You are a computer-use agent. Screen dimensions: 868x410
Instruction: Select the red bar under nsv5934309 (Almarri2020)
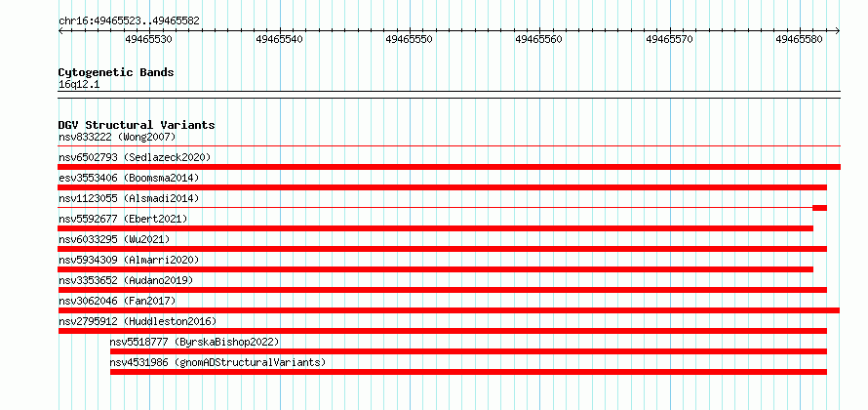(436, 269)
